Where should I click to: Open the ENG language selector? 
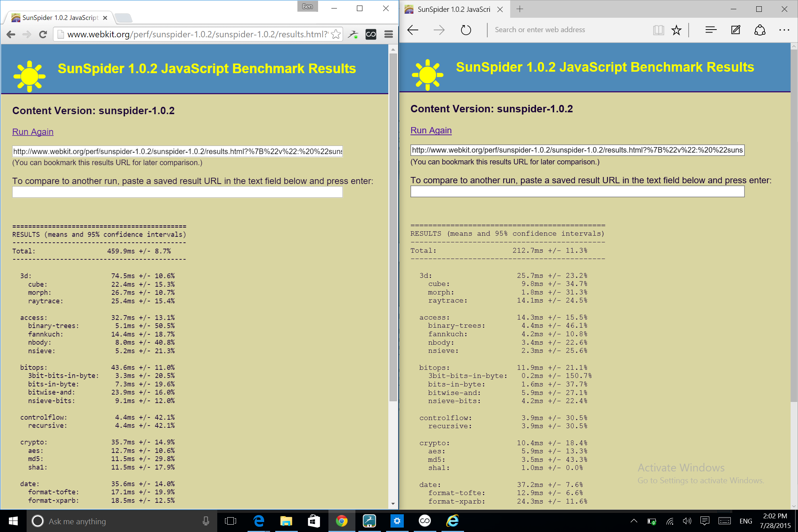tap(746, 521)
